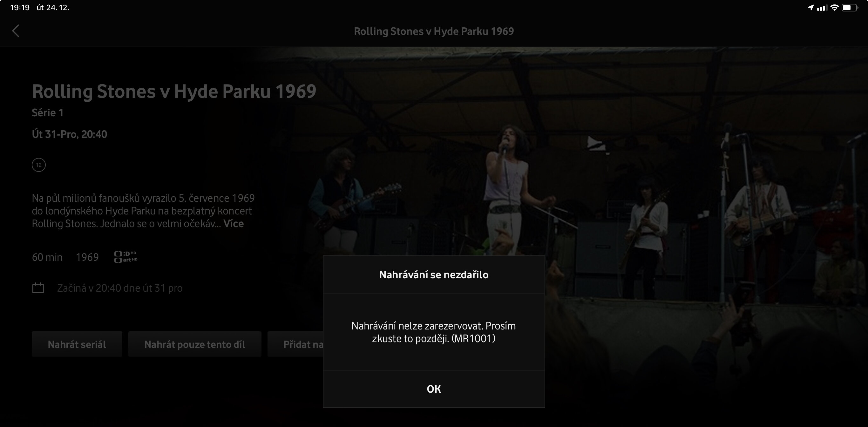Screen dimensions: 868x427
Task: Tap the ČT art HD channel logo
Action: (x=126, y=257)
